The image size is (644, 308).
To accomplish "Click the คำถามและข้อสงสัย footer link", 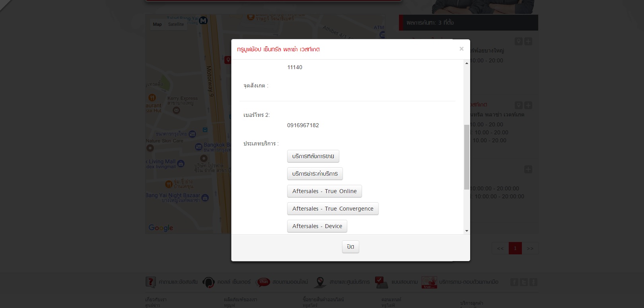I will 178,282.
